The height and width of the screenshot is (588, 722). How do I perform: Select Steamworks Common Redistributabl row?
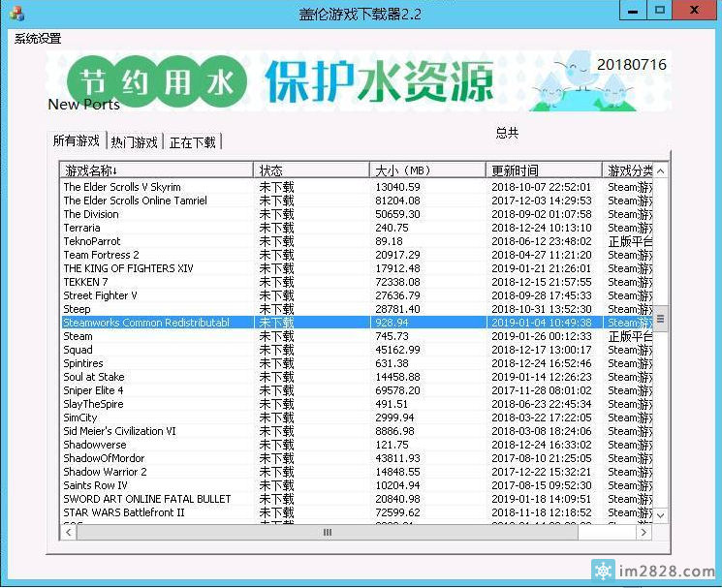click(x=358, y=323)
